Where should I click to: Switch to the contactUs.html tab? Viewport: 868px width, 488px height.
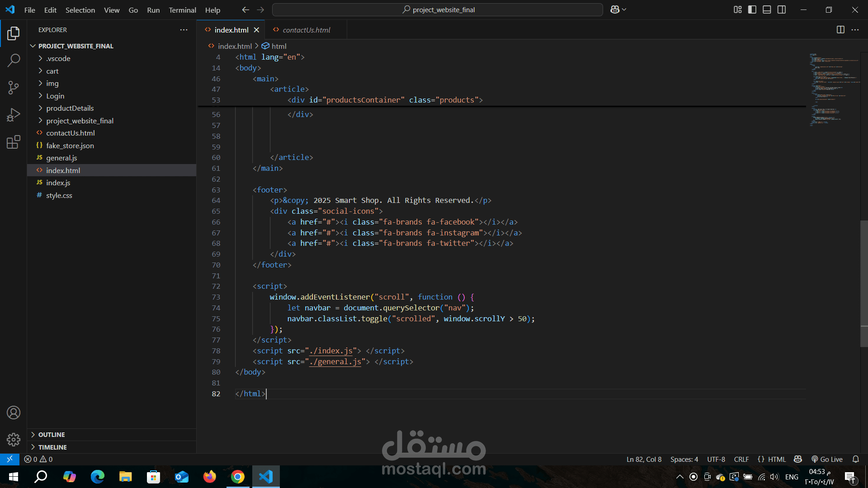click(x=306, y=30)
